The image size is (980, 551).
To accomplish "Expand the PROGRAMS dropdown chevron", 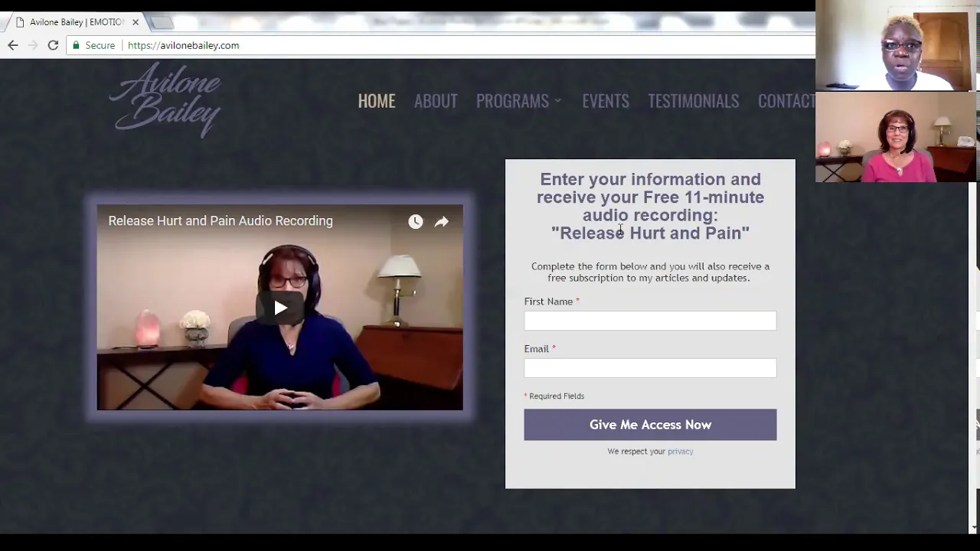I will pos(558,101).
